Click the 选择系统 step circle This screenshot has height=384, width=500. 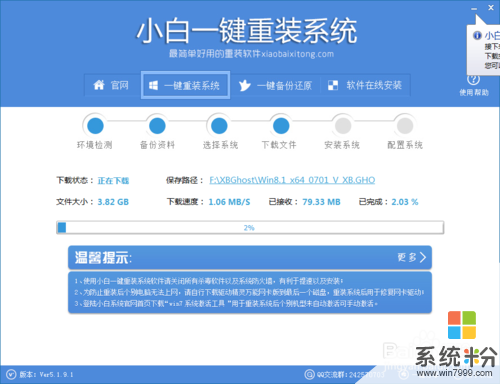tap(219, 126)
